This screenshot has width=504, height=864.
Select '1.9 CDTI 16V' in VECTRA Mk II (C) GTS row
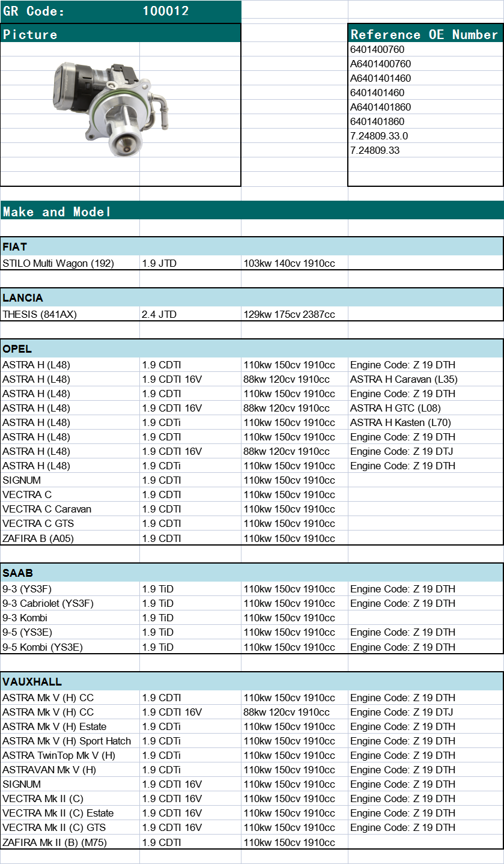click(172, 827)
